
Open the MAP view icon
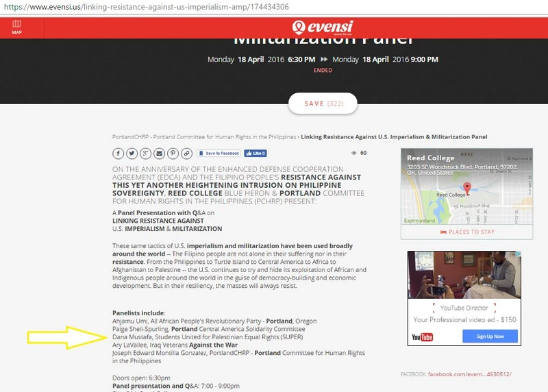tap(16, 27)
